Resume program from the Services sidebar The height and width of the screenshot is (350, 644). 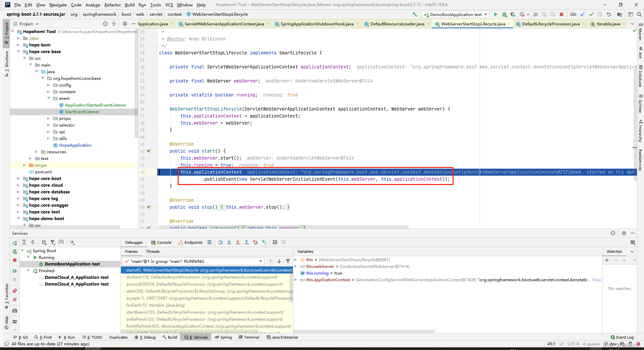(x=15, y=271)
